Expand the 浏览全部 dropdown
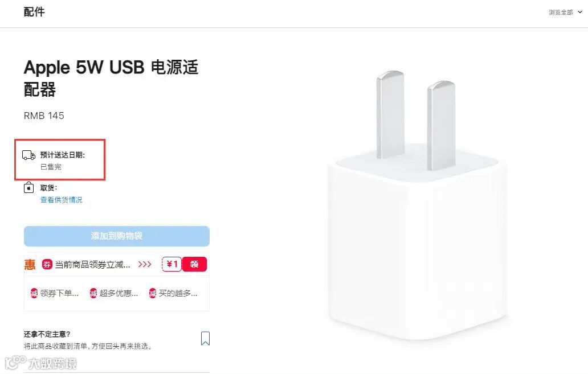 (565, 13)
